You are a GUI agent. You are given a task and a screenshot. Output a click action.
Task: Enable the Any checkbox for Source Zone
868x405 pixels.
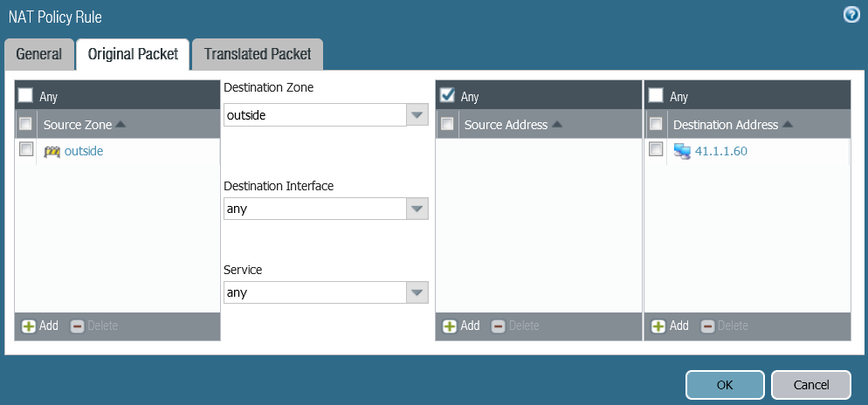coord(26,95)
